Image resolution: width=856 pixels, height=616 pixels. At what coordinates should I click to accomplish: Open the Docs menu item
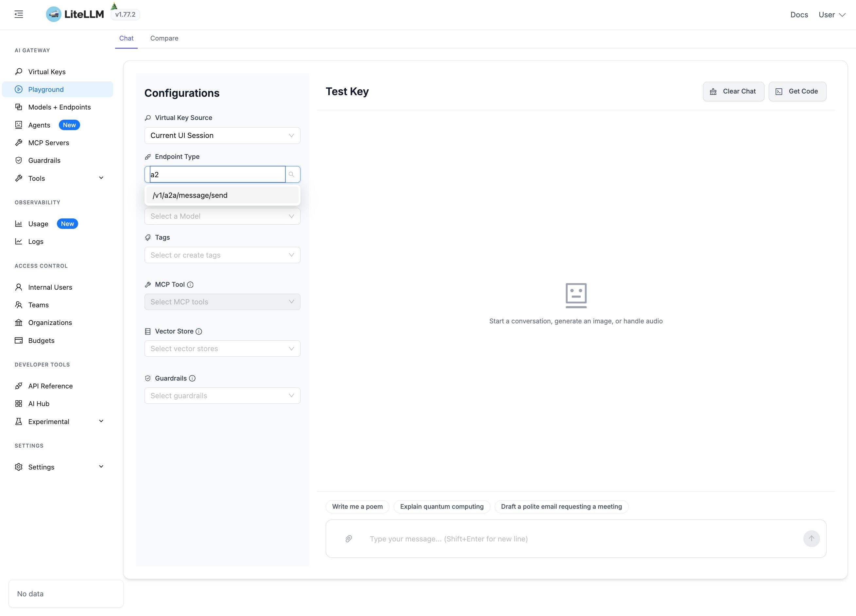click(799, 14)
